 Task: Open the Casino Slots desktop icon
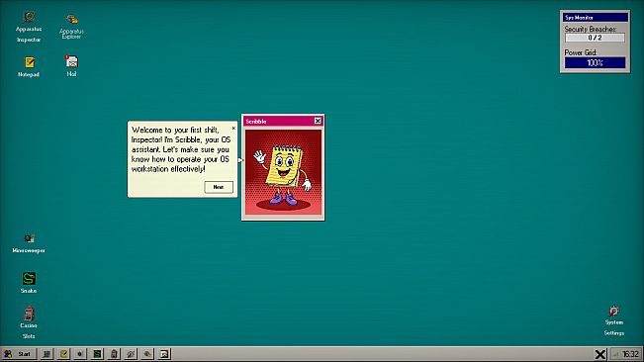(29, 322)
